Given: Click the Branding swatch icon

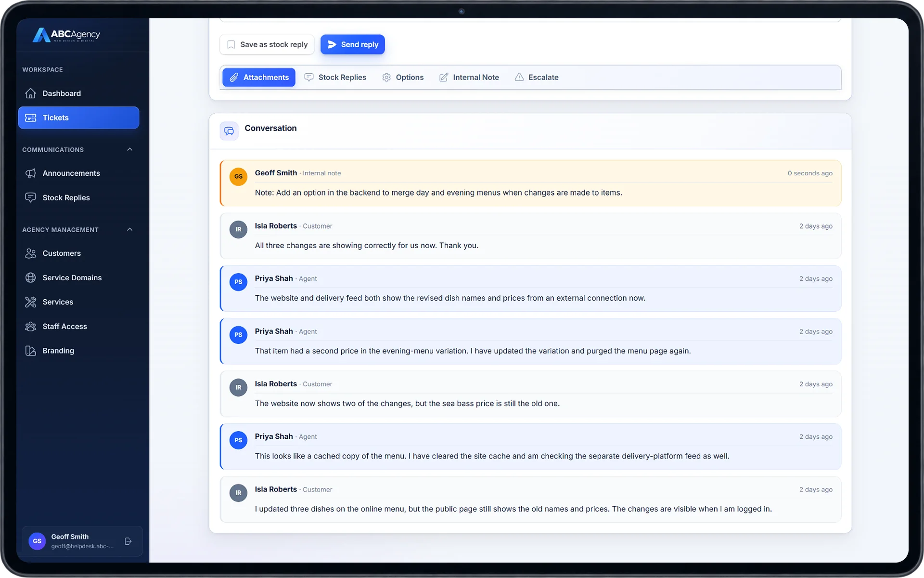Looking at the screenshot, I should point(30,351).
